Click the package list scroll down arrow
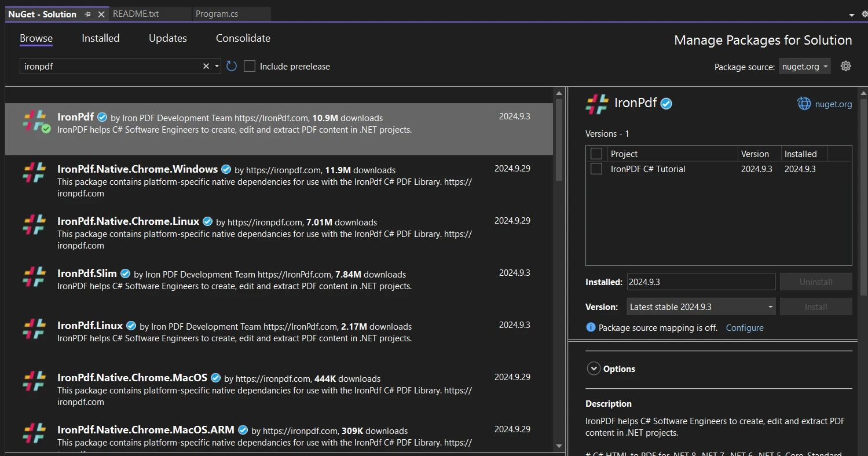 559,446
